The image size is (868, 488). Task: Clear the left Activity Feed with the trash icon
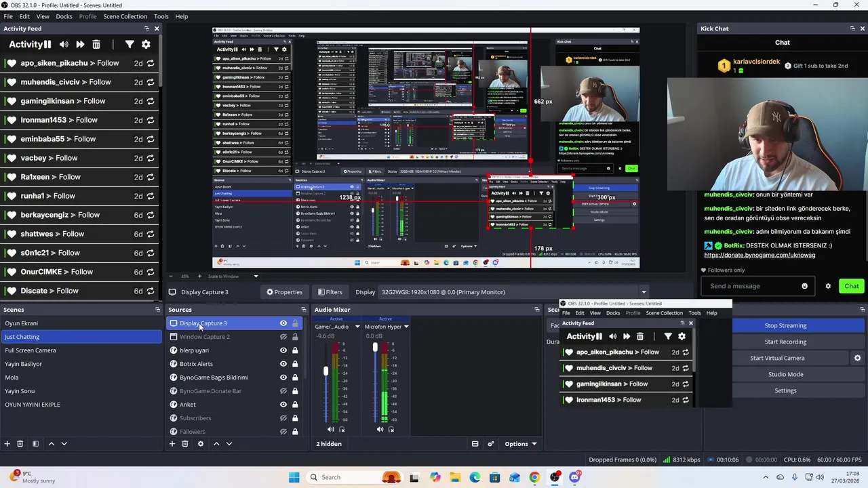point(96,44)
